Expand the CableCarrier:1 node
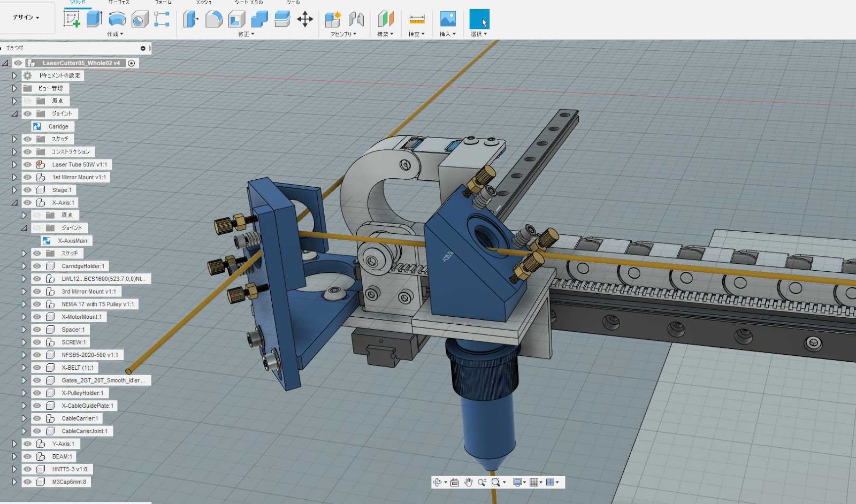This screenshot has width=856, height=504. [x=24, y=418]
